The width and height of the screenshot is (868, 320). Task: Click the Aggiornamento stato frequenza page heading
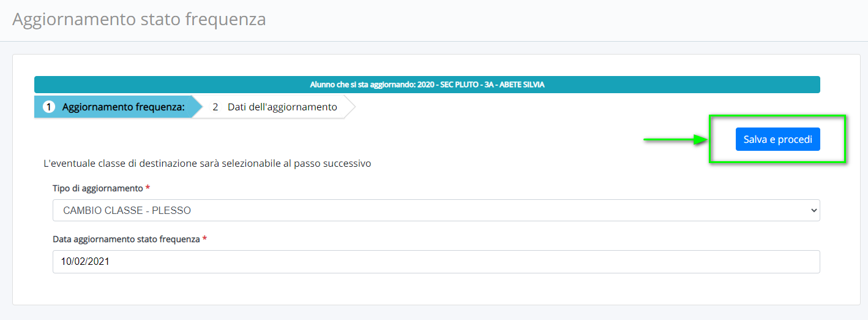click(x=140, y=19)
